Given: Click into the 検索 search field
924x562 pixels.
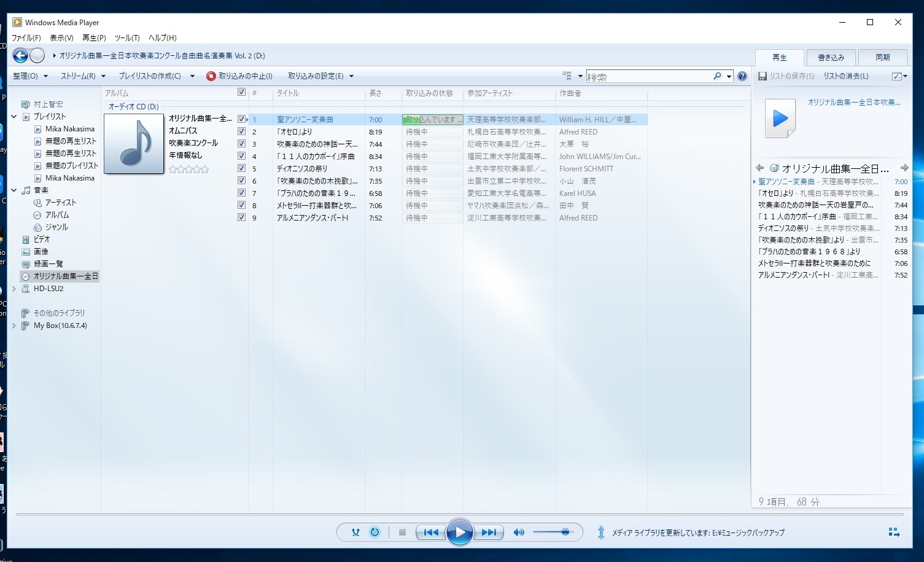Looking at the screenshot, I should (648, 77).
